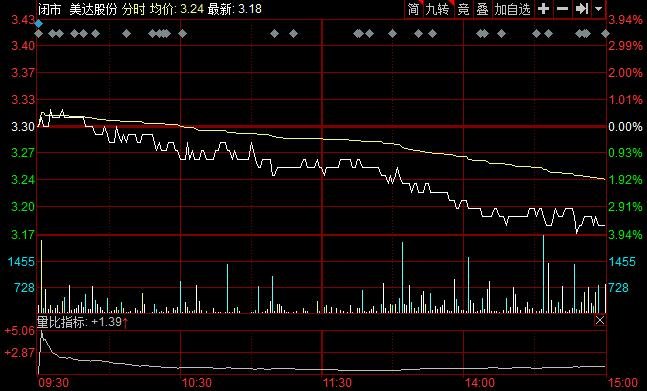This screenshot has height=391, width=647.
Task: Click the first gray diamond info marker
Action: coord(38,33)
